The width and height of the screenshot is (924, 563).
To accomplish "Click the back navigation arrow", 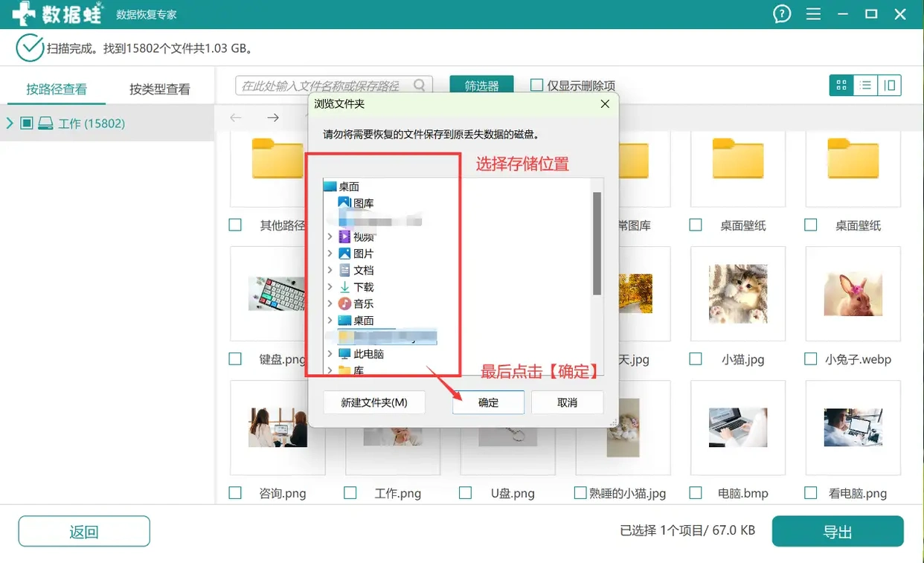I will (x=235, y=118).
